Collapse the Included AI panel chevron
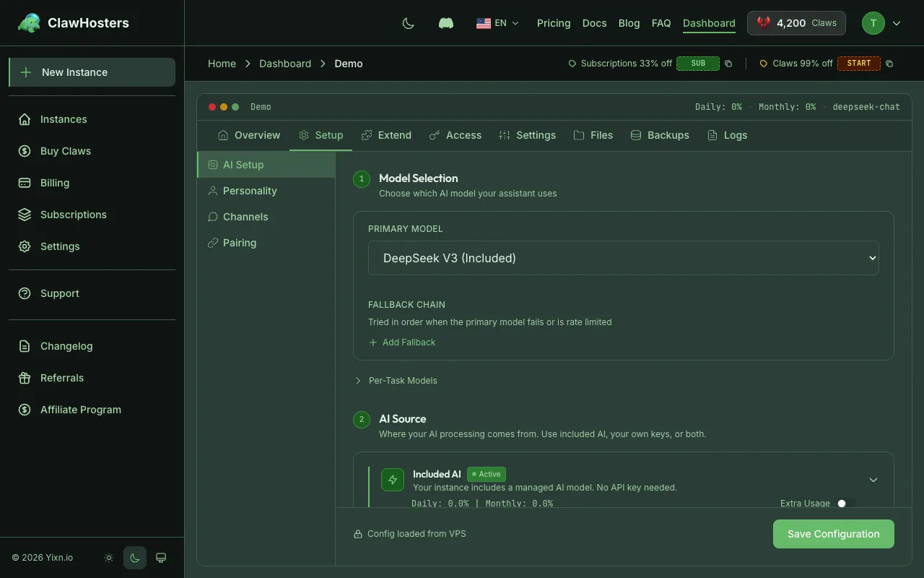924x578 pixels. 873,480
